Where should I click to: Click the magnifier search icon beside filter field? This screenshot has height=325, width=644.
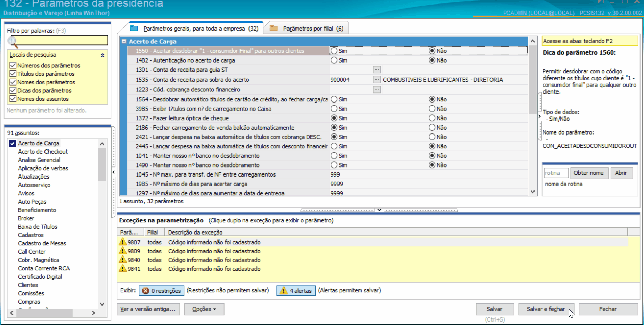(x=13, y=42)
